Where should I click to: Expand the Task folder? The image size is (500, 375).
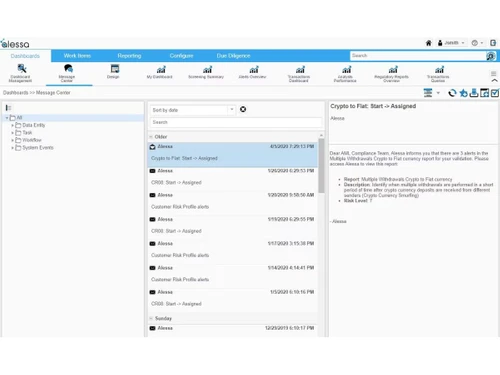coord(12,133)
